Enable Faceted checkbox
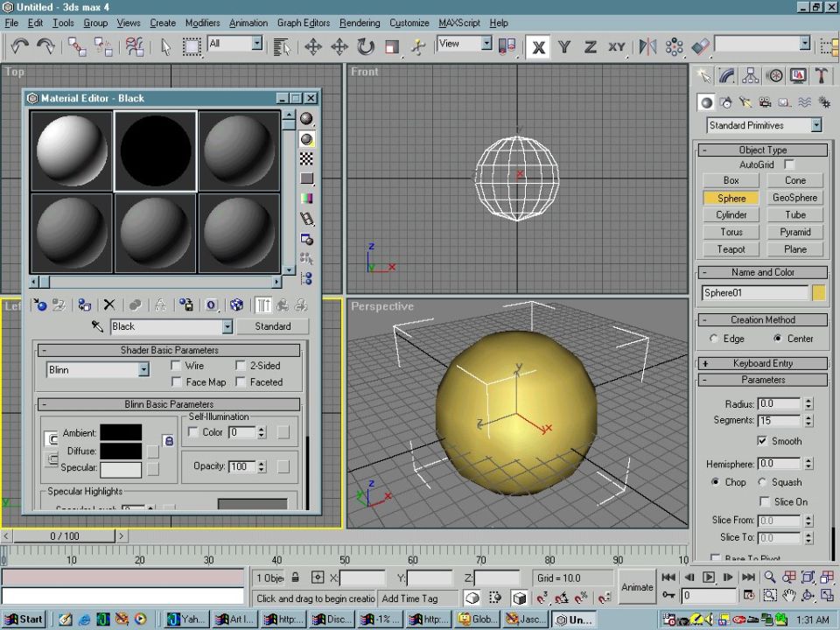840x630 pixels. tap(241, 382)
